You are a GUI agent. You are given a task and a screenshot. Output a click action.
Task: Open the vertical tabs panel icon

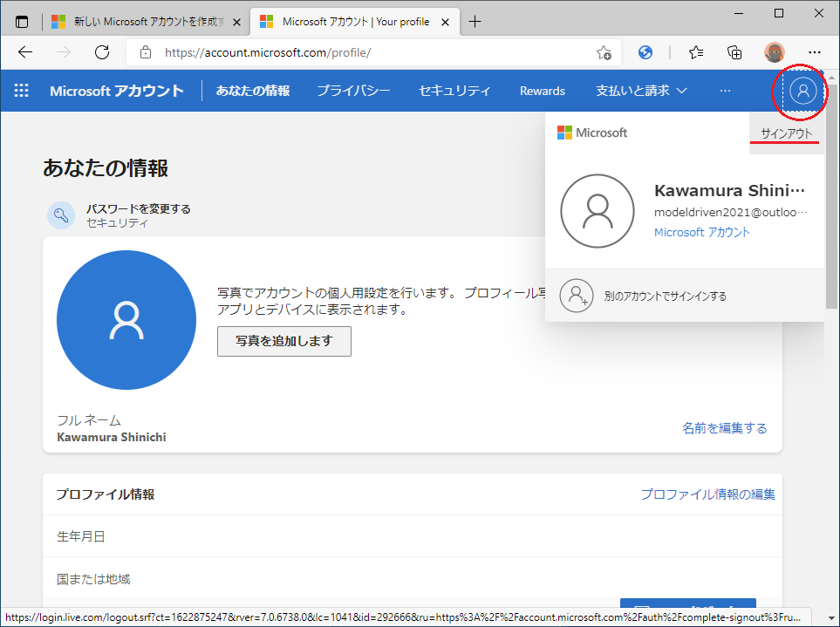22,22
